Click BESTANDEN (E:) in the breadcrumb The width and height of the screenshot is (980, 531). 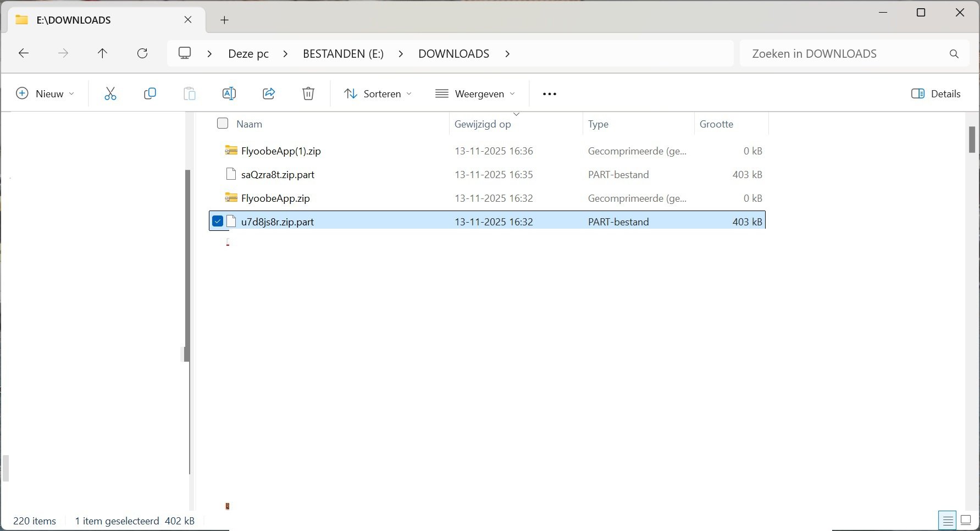click(x=343, y=54)
